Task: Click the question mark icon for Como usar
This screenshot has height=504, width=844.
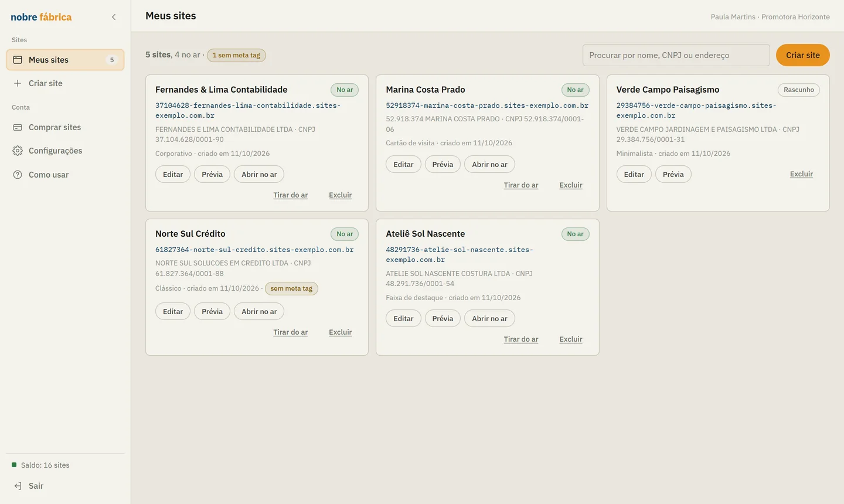Action: 18,175
